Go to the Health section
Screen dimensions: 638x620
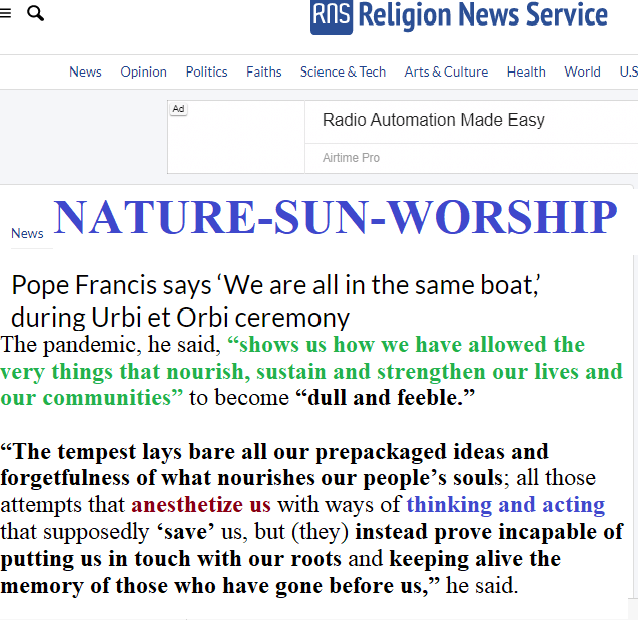526,72
